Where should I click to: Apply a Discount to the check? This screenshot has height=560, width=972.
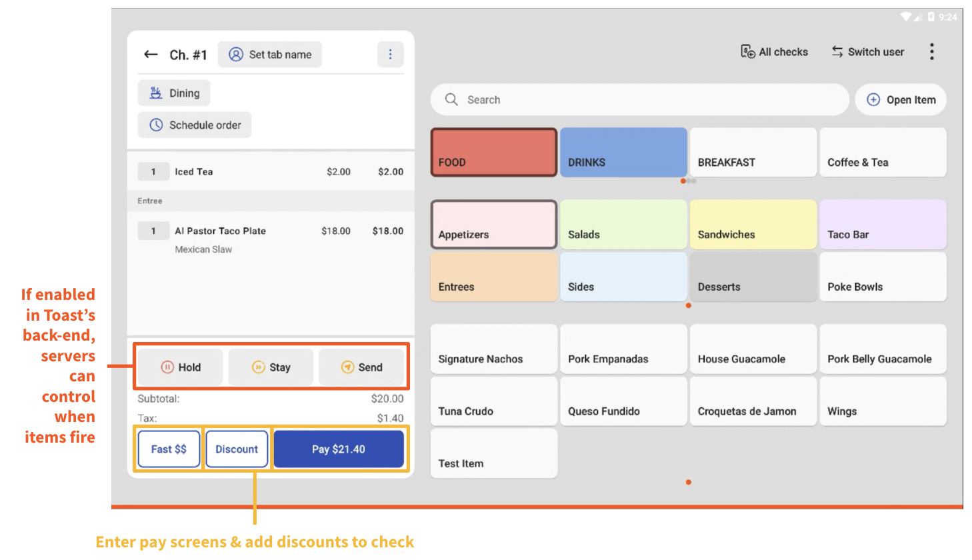[237, 449]
